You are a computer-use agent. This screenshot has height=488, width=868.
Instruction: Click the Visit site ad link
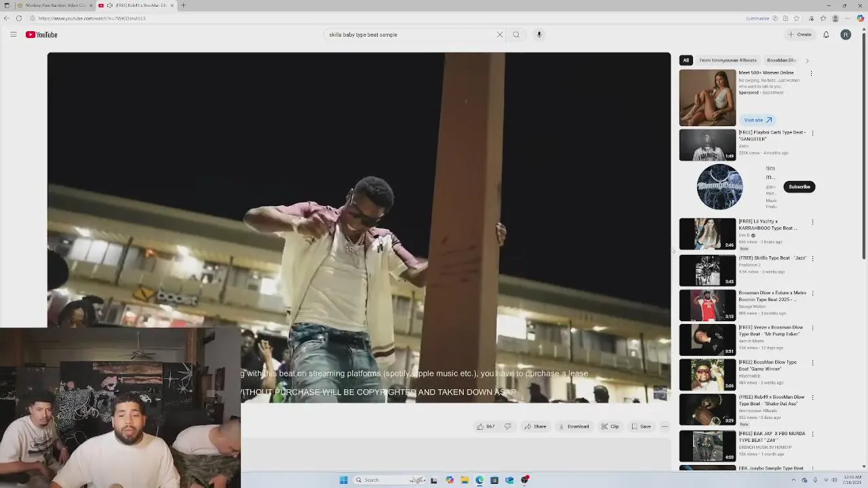[x=757, y=120]
